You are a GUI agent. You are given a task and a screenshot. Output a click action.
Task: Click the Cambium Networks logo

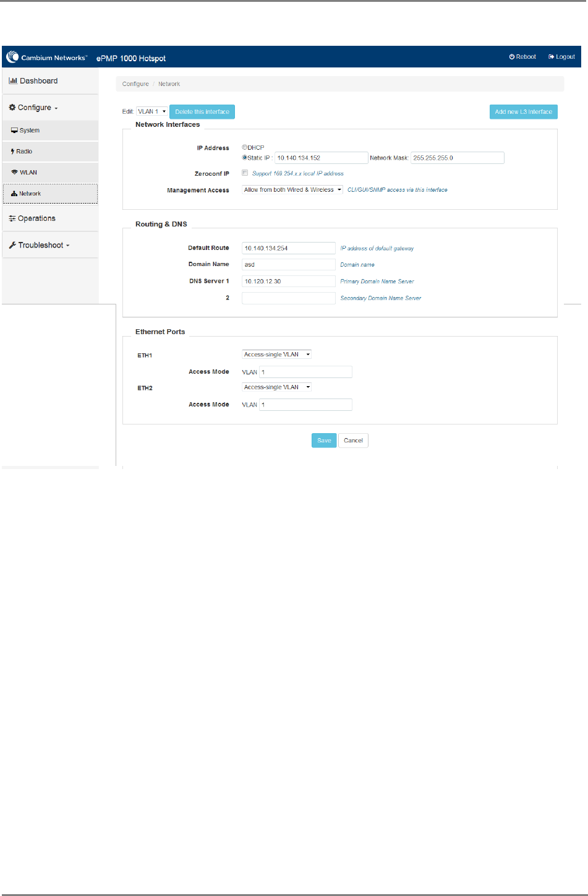point(46,58)
